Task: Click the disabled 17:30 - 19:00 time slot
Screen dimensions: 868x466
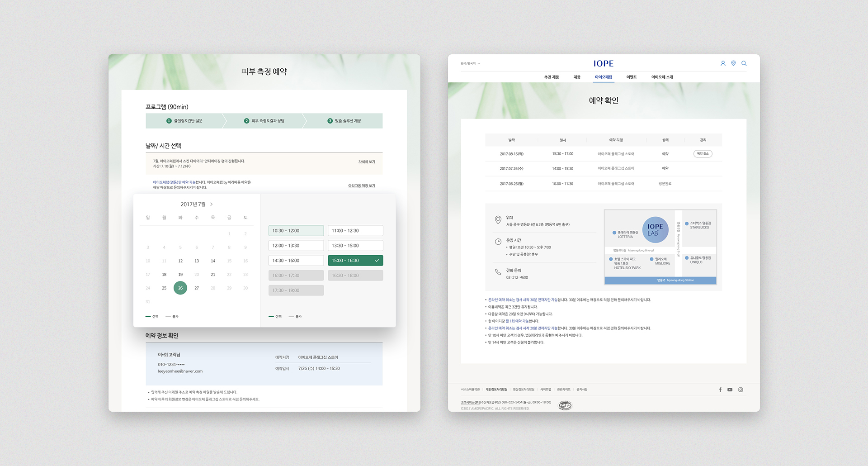Action: click(296, 290)
